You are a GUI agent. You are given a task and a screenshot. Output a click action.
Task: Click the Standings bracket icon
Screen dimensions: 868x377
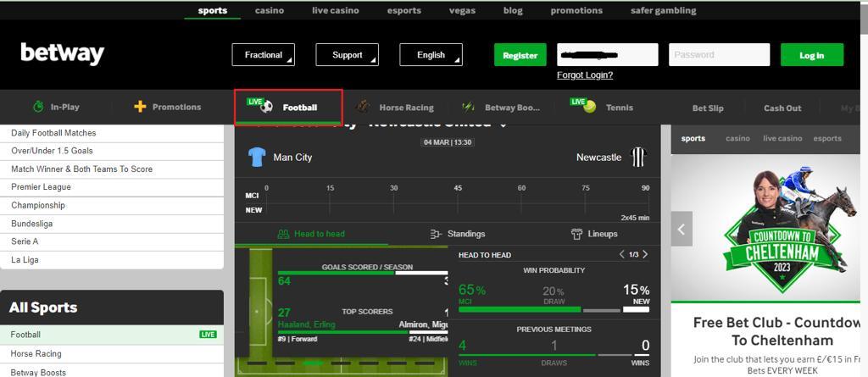pos(437,234)
